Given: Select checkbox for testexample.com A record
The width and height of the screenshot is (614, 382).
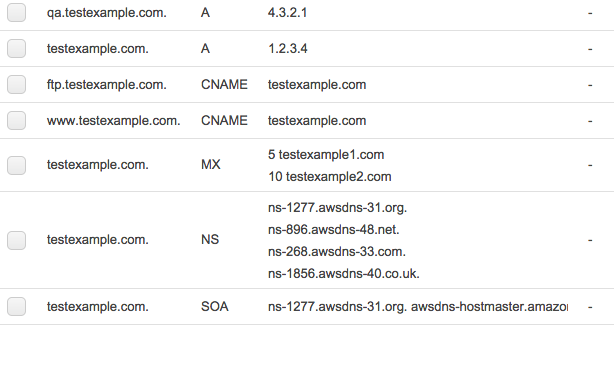Looking at the screenshot, I should (x=16, y=49).
